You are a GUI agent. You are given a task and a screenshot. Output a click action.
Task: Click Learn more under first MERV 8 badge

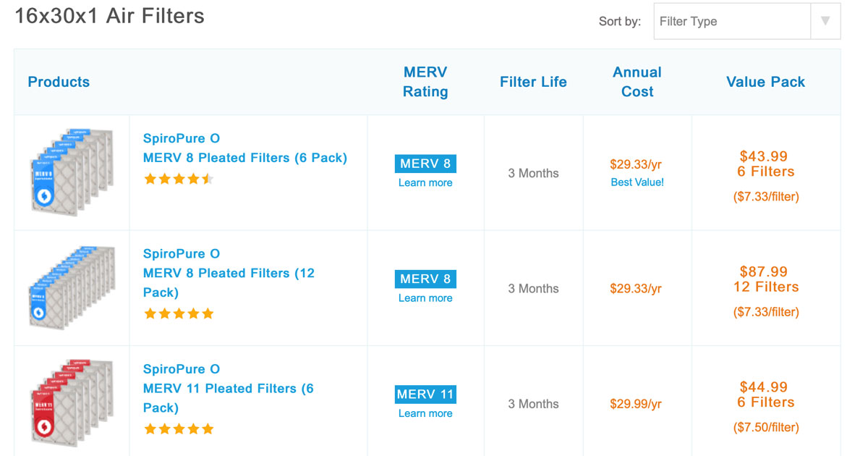[x=425, y=183]
